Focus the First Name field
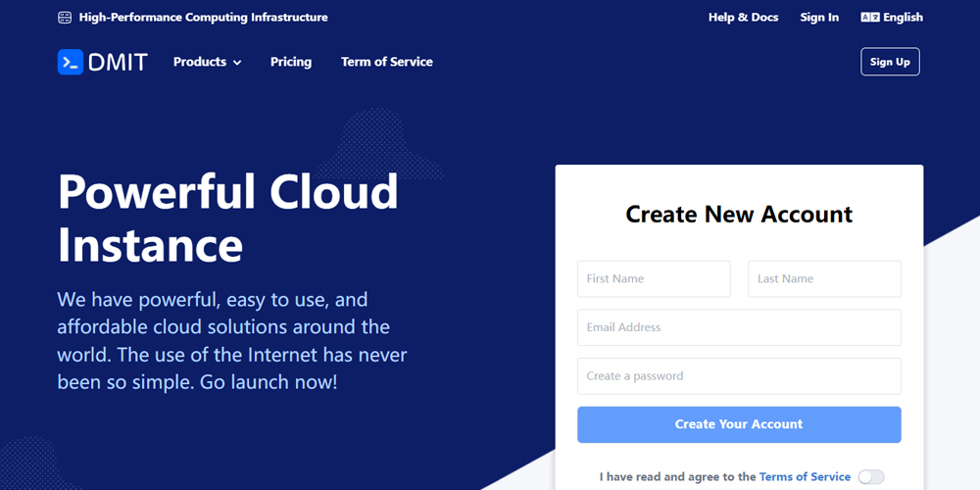 [x=654, y=279]
